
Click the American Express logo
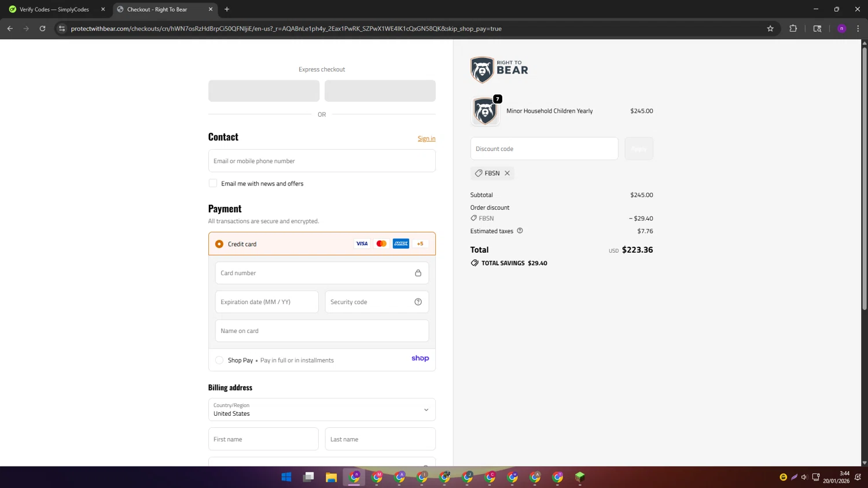tap(401, 243)
